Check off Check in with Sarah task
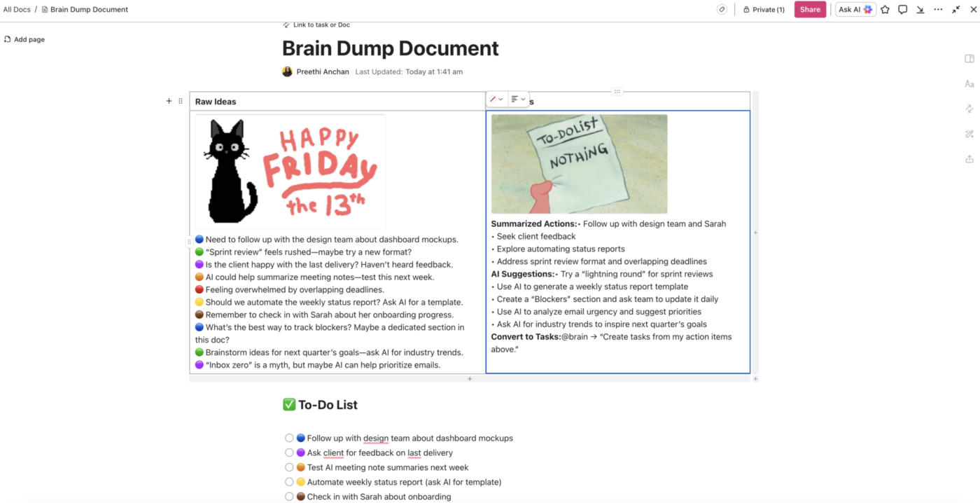Screen dimensions: 980x503 tap(289, 497)
